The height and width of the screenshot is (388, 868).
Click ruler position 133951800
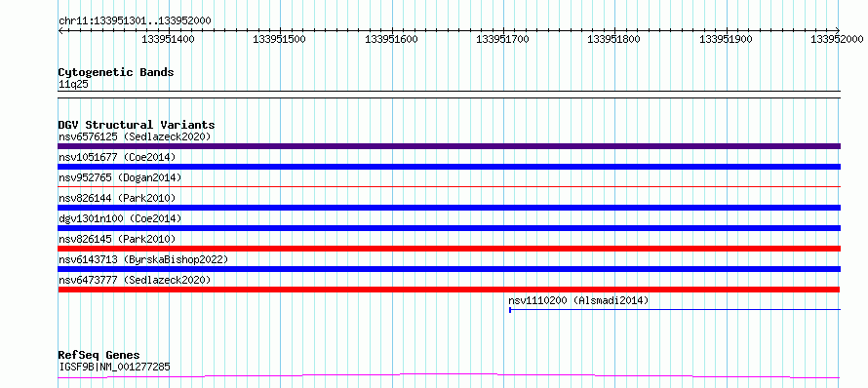tap(613, 39)
